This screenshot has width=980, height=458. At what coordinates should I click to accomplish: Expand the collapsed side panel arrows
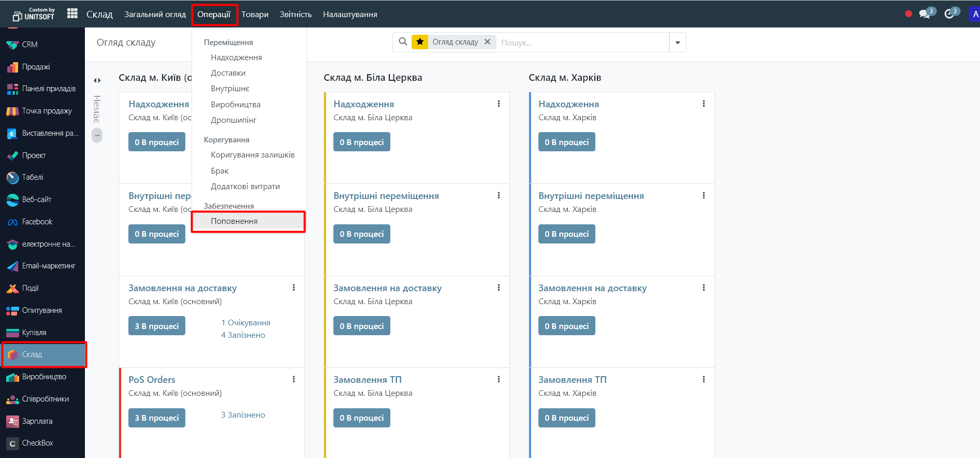tap(97, 80)
